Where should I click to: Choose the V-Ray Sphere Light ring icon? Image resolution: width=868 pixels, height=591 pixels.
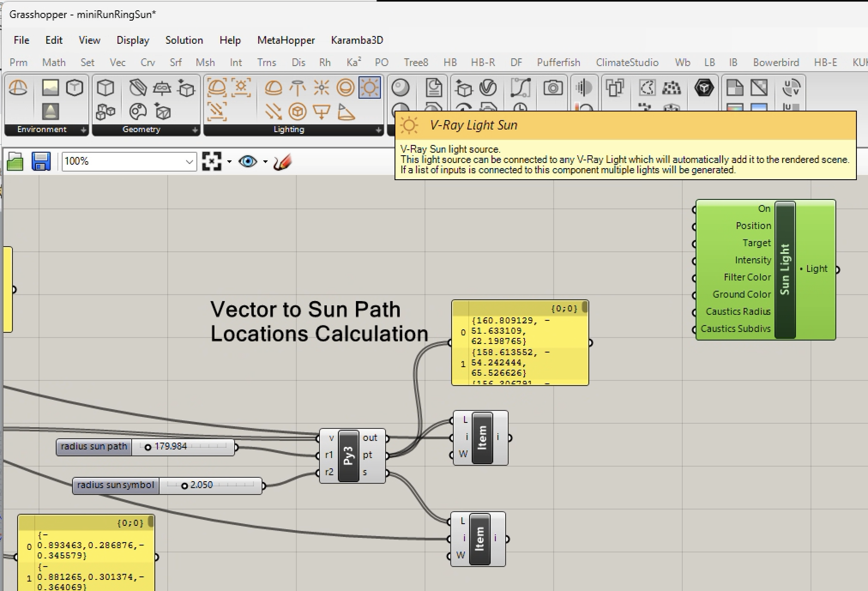pos(345,88)
